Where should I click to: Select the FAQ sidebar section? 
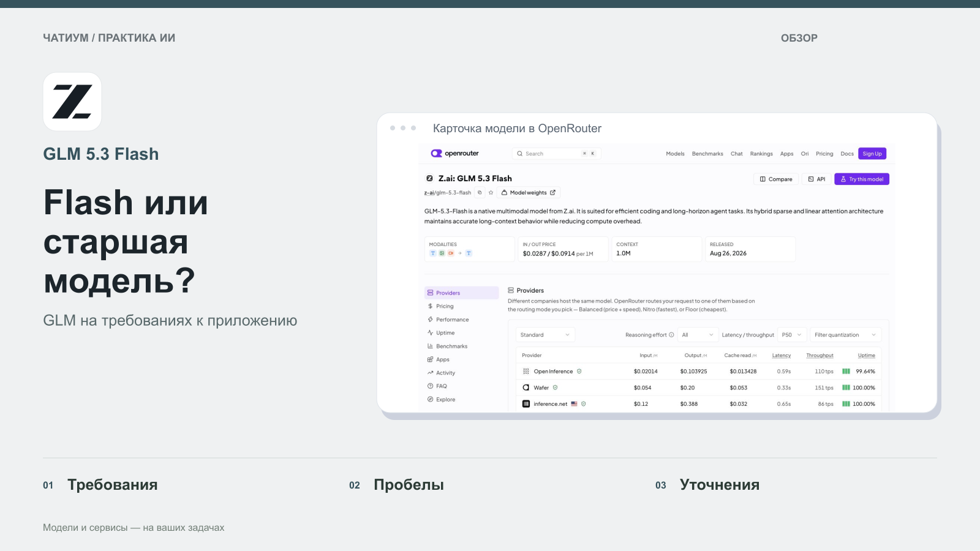pos(462,386)
